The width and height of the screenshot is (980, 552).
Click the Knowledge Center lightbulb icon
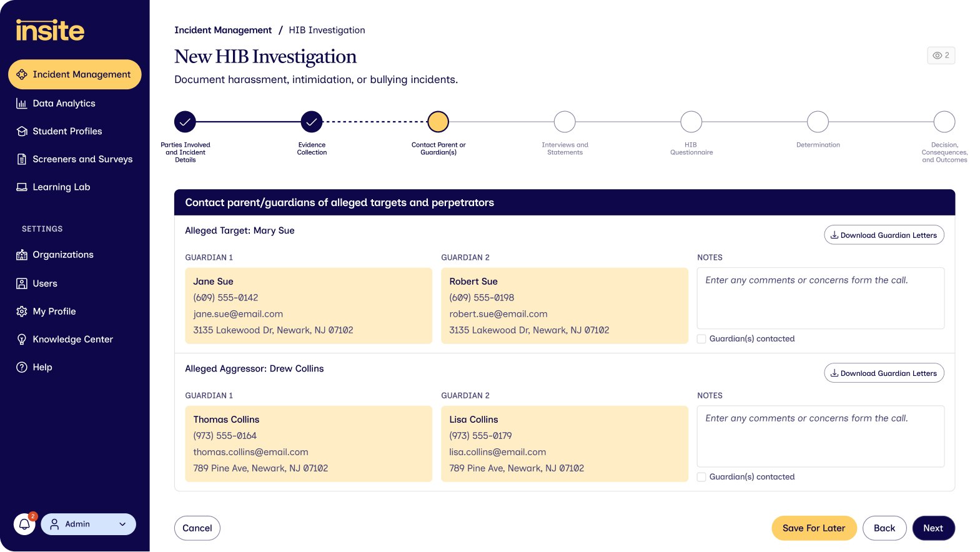pos(22,340)
